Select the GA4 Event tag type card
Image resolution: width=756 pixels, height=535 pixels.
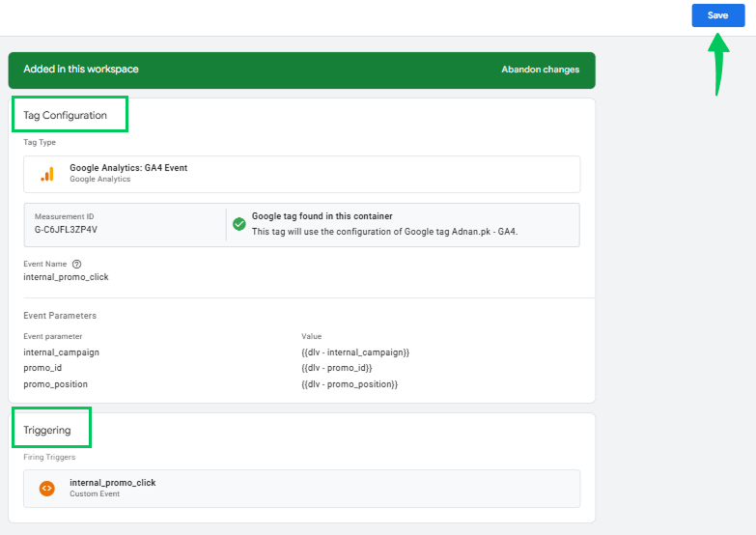pos(302,174)
